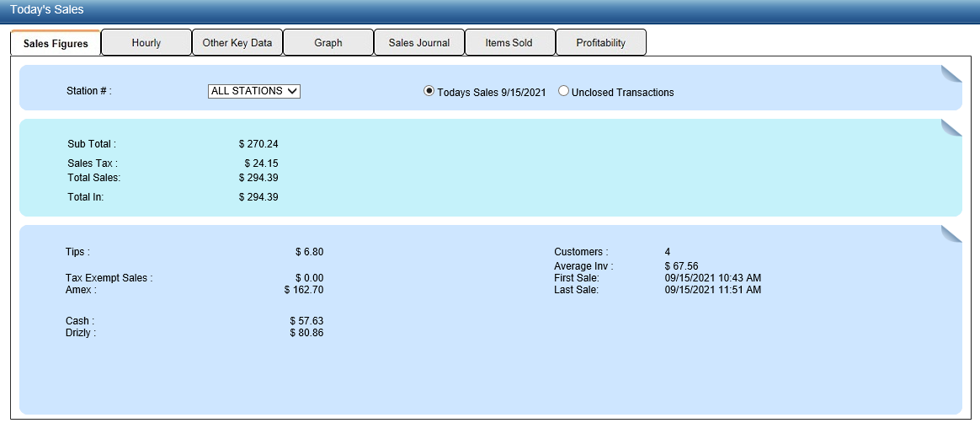This screenshot has height=423, width=980.
Task: Click the Average Inv value $ 67.56
Action: pos(682,266)
